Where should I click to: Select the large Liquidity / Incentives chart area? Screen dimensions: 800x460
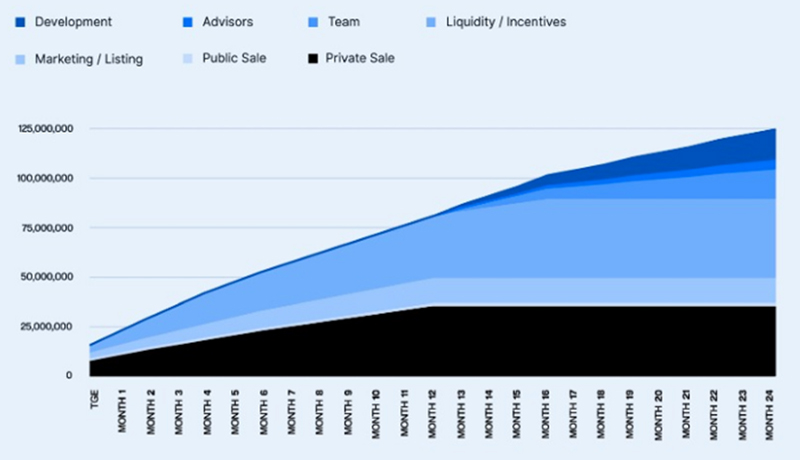[x=600, y=240]
